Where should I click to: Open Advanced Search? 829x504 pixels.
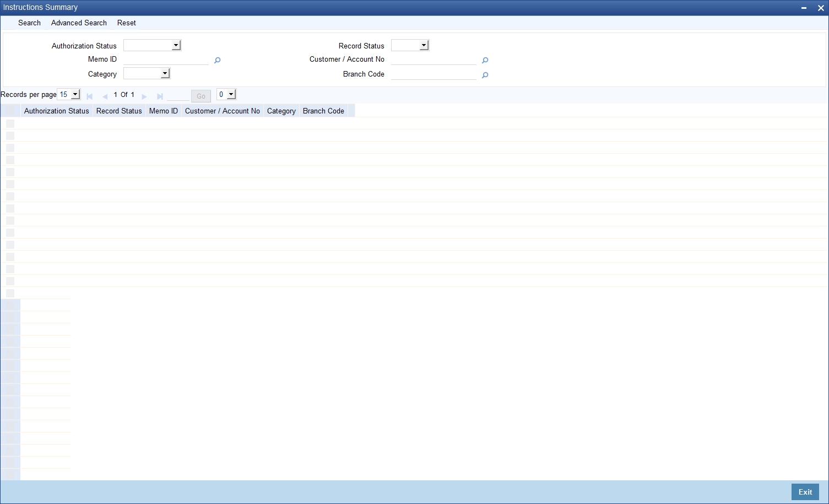coord(79,23)
